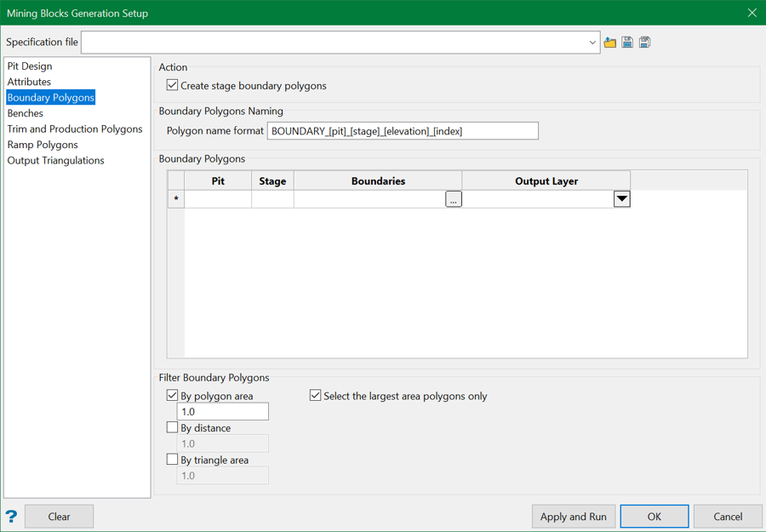Switch to the Trim and Production Polygons section
Viewport: 766px width, 532px height.
(75, 129)
